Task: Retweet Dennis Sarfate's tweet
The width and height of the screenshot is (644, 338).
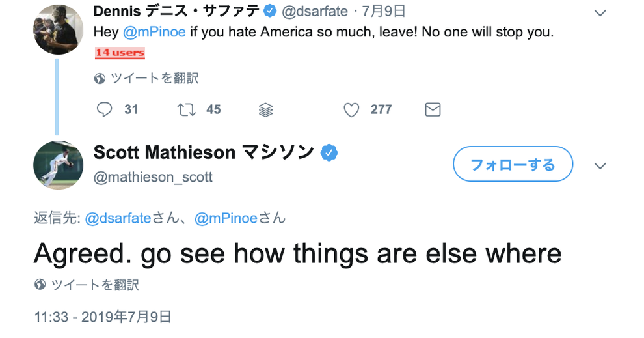Action: pos(187,109)
